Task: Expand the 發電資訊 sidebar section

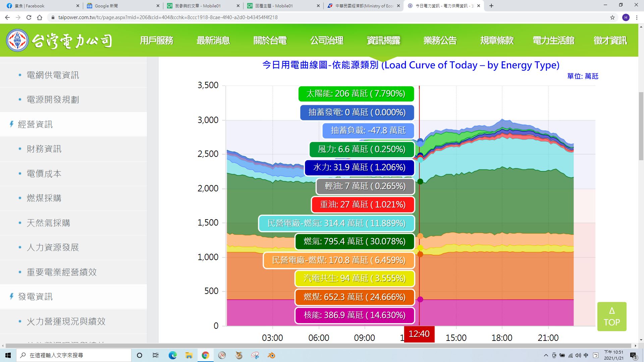Action: (35, 297)
